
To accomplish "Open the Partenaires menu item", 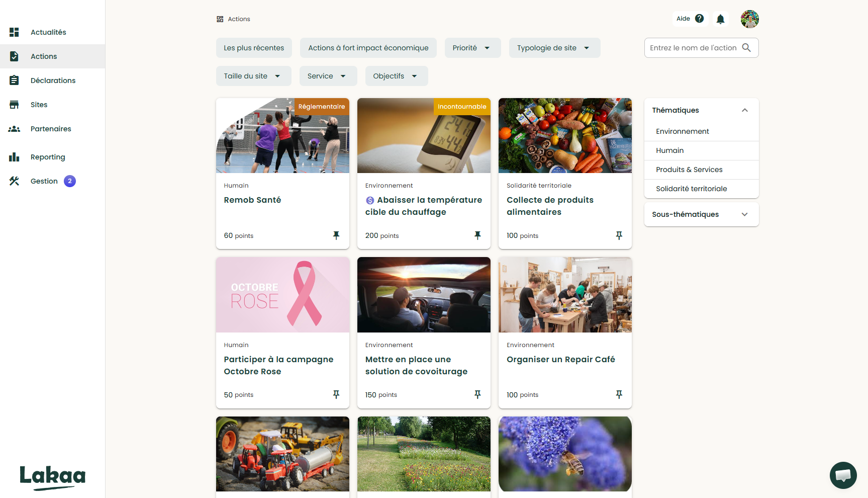I will tap(53, 129).
